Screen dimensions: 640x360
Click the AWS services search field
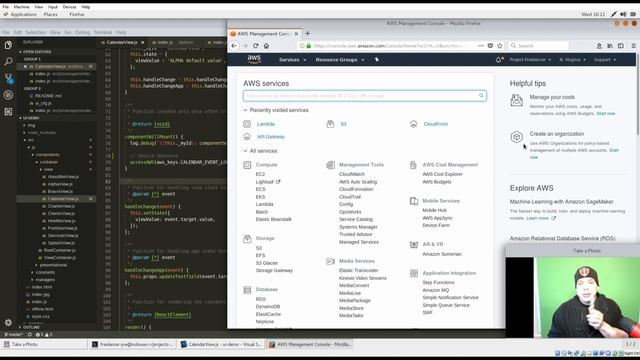[x=364, y=96]
